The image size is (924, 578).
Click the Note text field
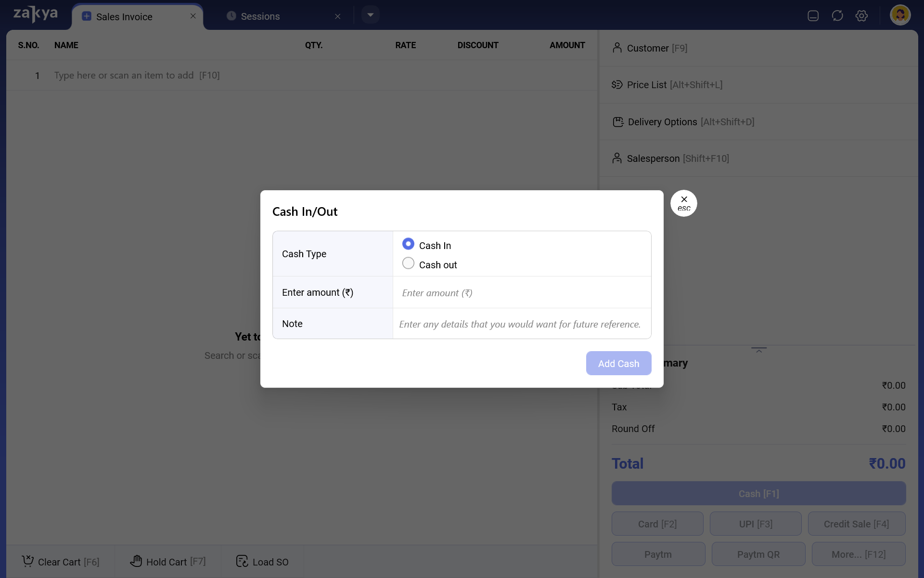(522, 324)
